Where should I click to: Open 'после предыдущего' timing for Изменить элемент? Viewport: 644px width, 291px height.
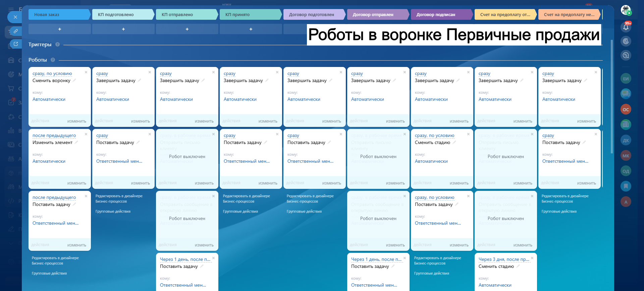[x=54, y=136]
